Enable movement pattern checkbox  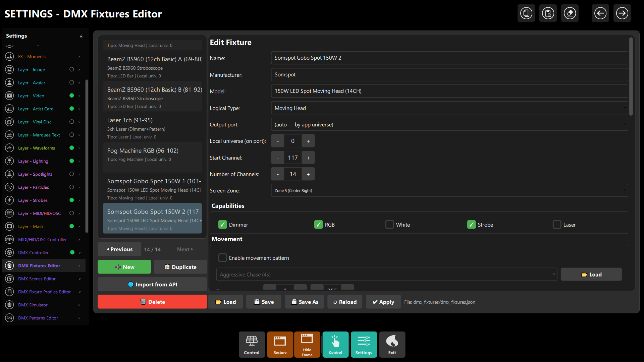222,258
